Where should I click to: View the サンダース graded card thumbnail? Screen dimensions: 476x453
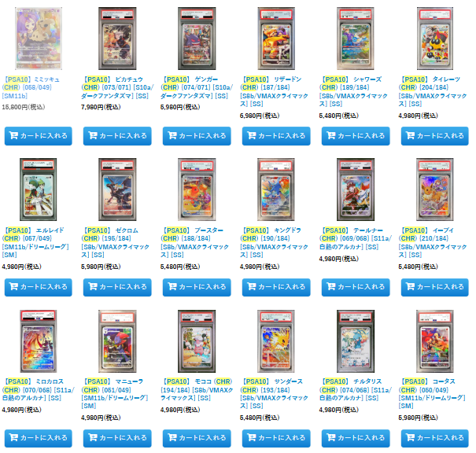click(x=276, y=341)
